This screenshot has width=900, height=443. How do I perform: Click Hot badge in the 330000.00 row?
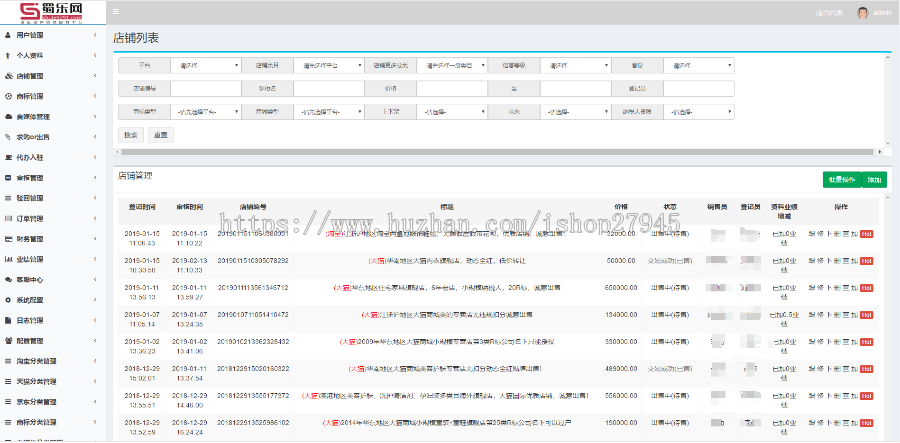pyautogui.click(x=867, y=341)
